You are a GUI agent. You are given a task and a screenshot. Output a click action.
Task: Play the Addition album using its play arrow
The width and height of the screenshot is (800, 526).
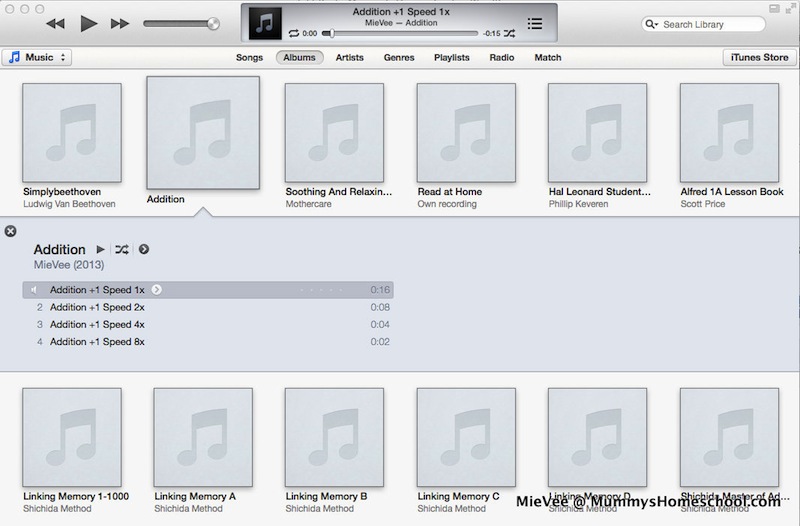click(x=100, y=249)
